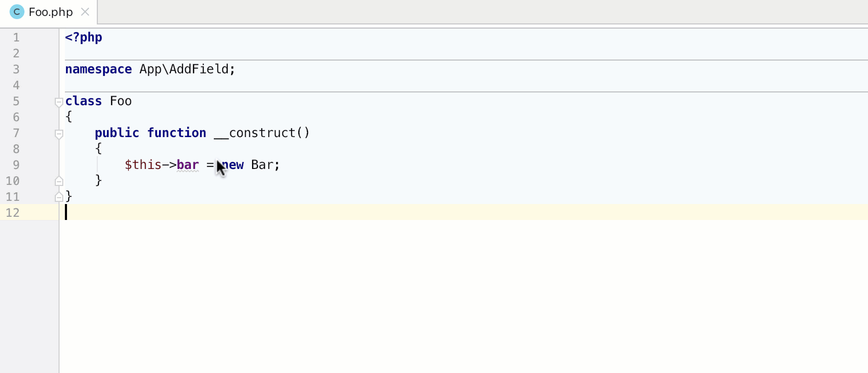This screenshot has height=373, width=868.
Task: Click line number 9 in the gutter
Action: pos(16,165)
